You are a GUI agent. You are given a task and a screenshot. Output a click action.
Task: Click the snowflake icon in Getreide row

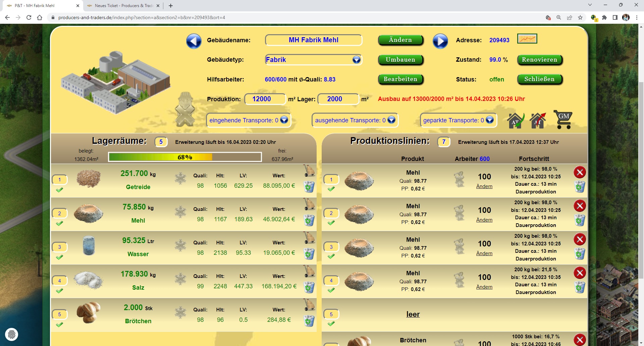(x=180, y=178)
